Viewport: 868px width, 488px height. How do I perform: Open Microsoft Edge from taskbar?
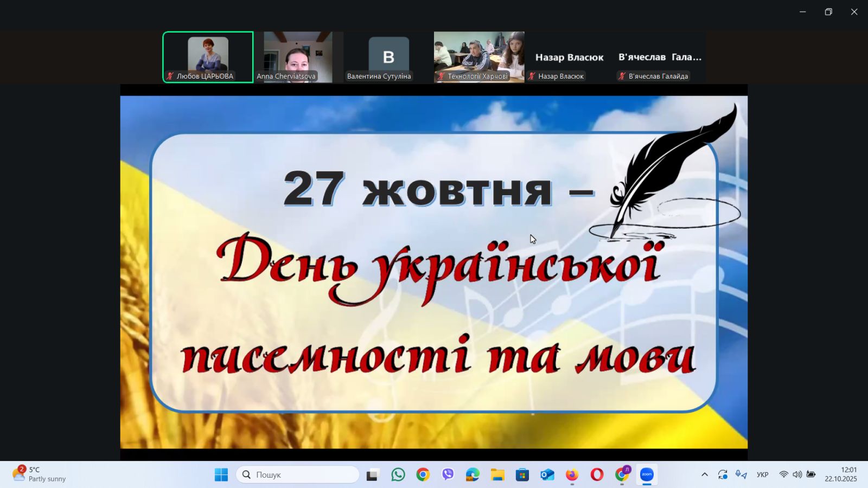click(x=473, y=475)
